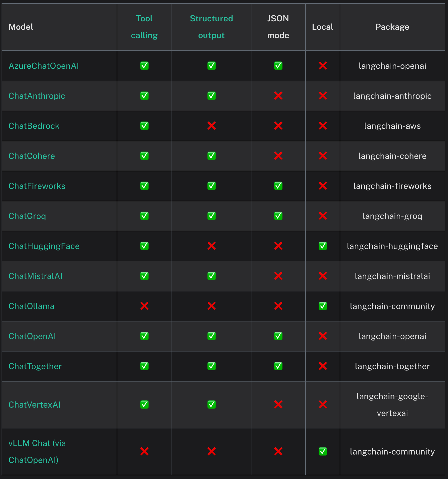
Task: Select the checkmark in ChatHuggingFace Local column
Action: pyautogui.click(x=323, y=246)
